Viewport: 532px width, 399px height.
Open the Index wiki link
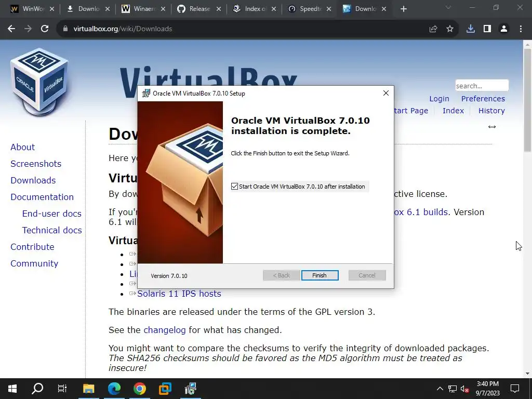click(453, 111)
